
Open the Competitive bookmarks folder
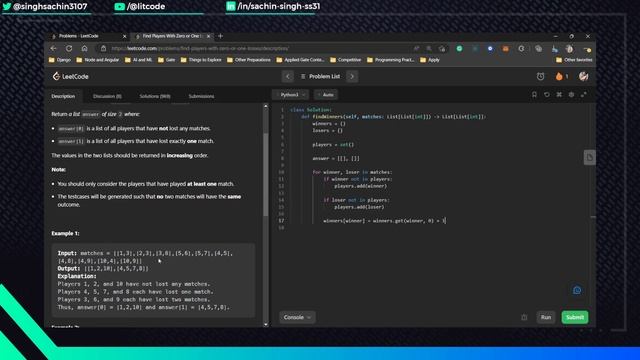point(345,60)
